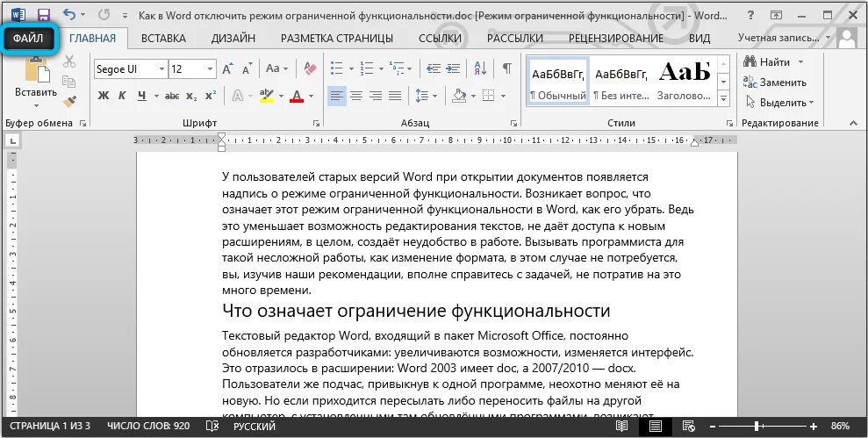This screenshot has height=438, width=868.
Task: Expand font color dropdown arrow
Action: (311, 97)
